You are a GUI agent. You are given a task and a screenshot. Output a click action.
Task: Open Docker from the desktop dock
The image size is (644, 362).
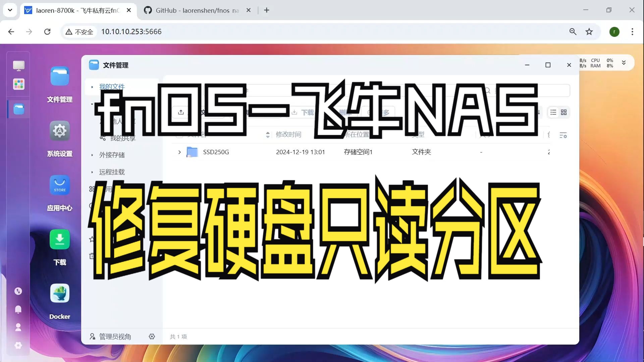coord(59,293)
